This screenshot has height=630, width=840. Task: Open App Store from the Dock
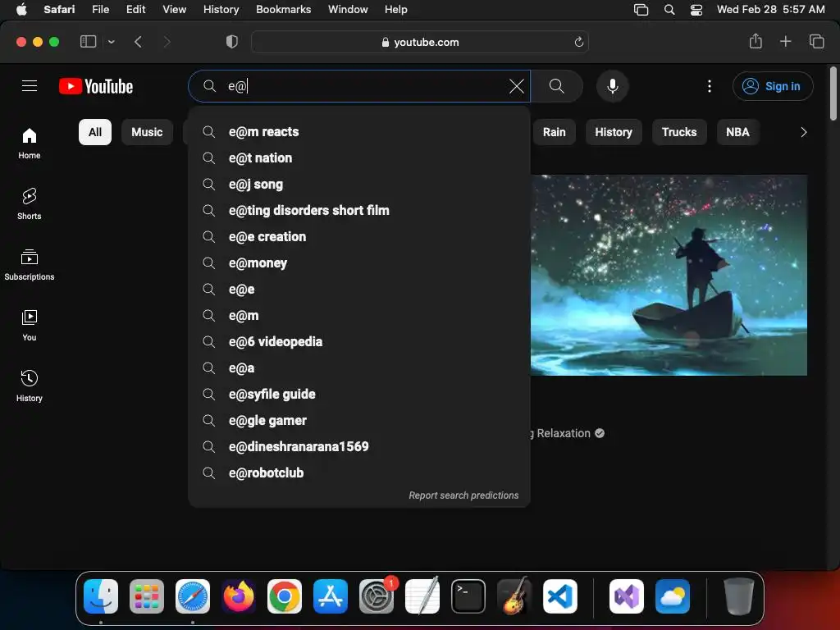pos(331,596)
